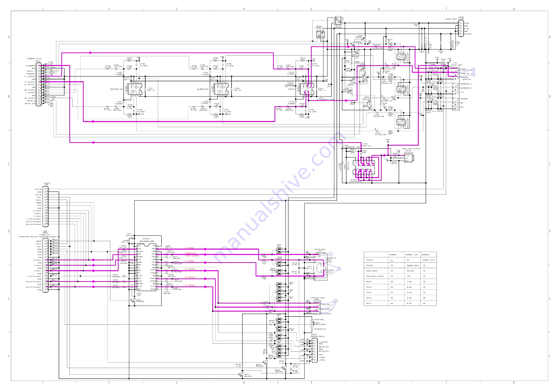Select the "LINE3" pin label on CNX02
Screen dimensions: 557x392
(x=322, y=360)
